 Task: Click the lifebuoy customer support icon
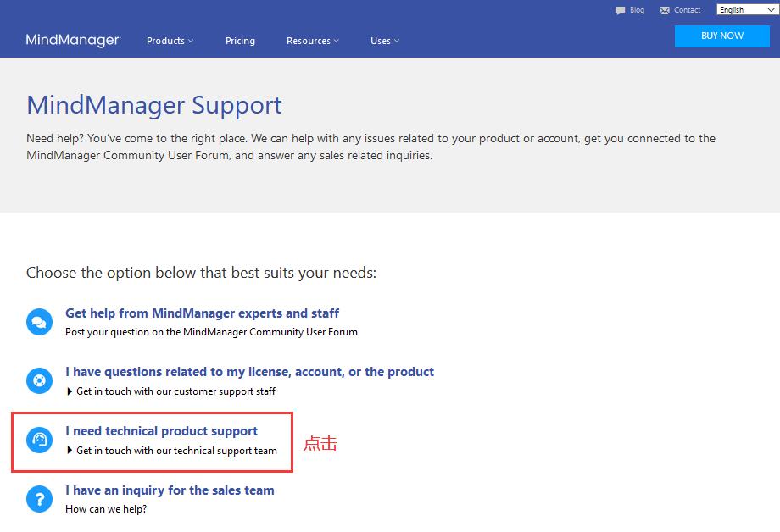tap(39, 381)
